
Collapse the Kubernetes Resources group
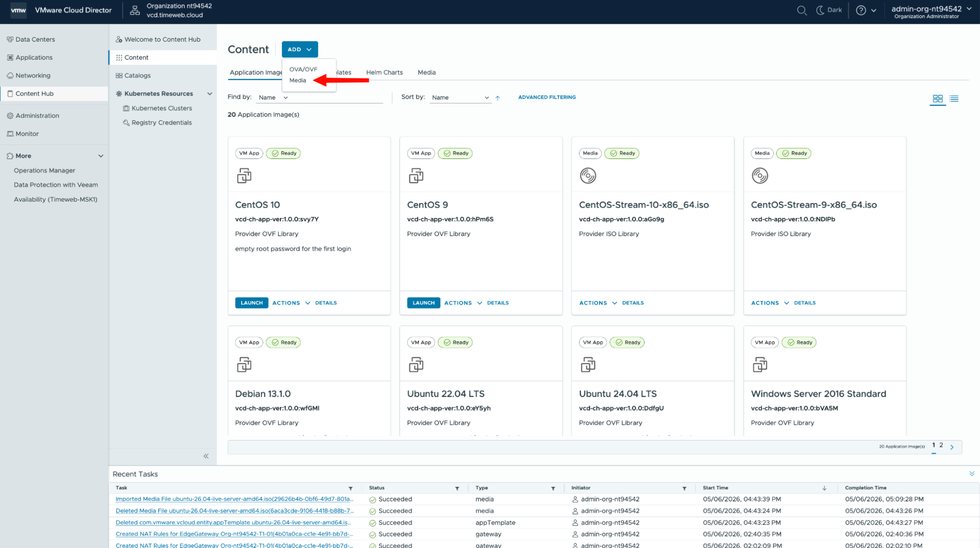(x=210, y=94)
